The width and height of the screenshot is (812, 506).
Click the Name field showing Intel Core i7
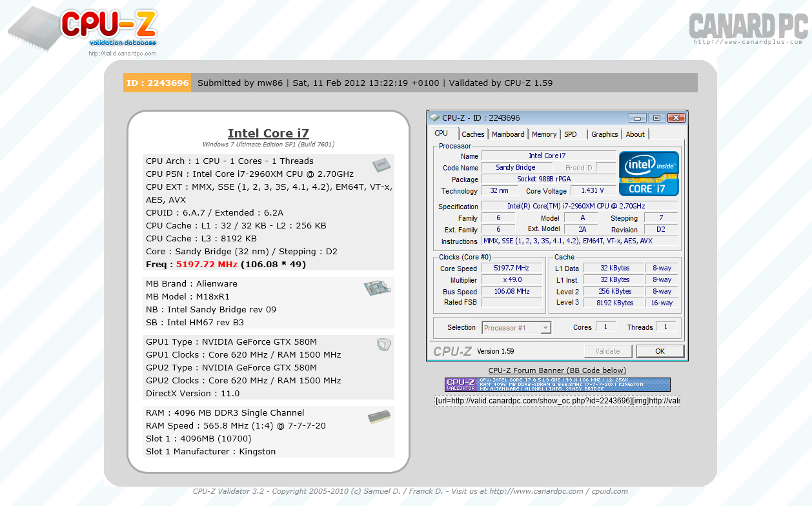coord(549,156)
